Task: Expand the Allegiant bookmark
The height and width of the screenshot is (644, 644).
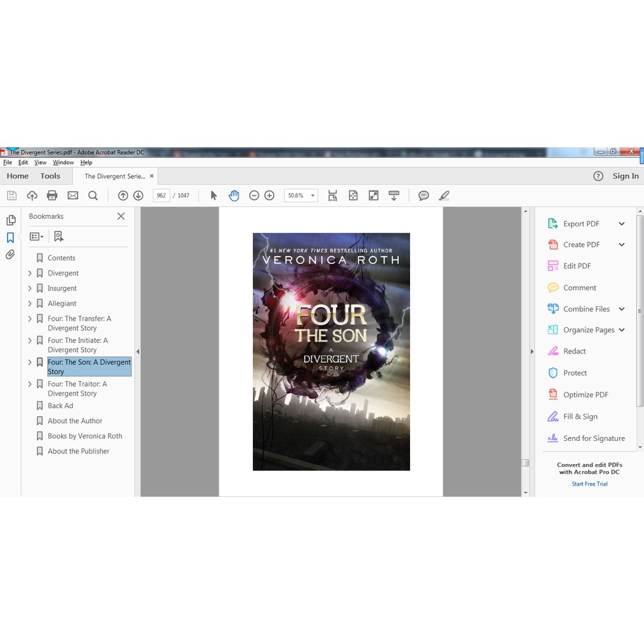Action: (30, 303)
